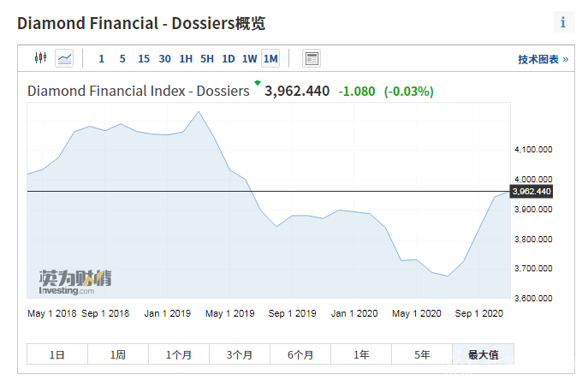Select the 5H interval
The height and width of the screenshot is (392, 588).
pyautogui.click(x=207, y=59)
